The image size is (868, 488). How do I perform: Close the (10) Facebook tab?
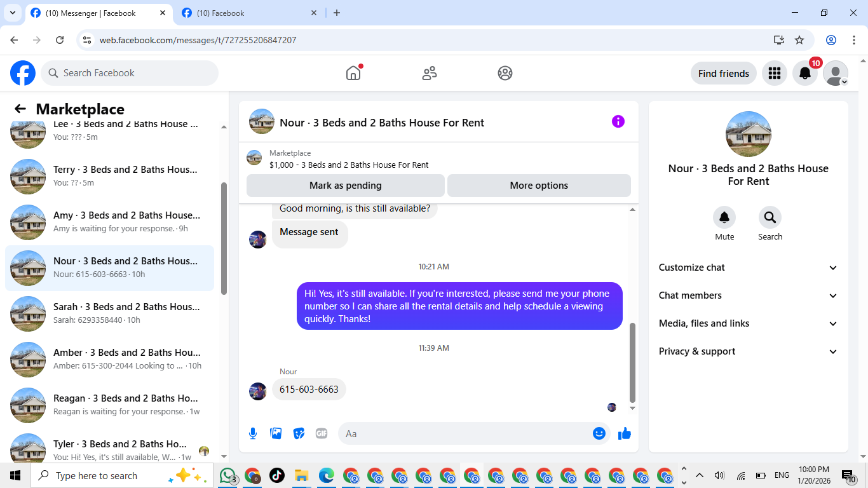coord(314,13)
